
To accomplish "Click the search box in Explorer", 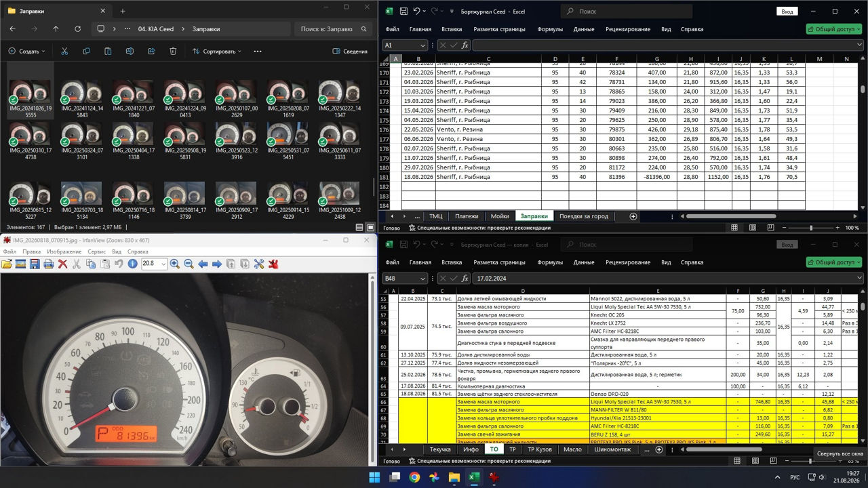I will click(x=332, y=29).
